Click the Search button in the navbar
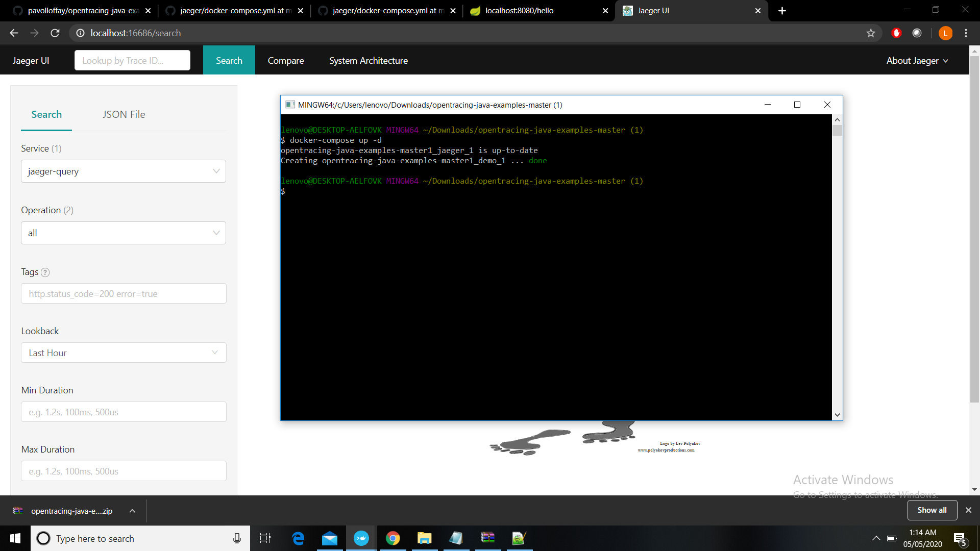Image resolution: width=980 pixels, height=551 pixels. [x=229, y=60]
